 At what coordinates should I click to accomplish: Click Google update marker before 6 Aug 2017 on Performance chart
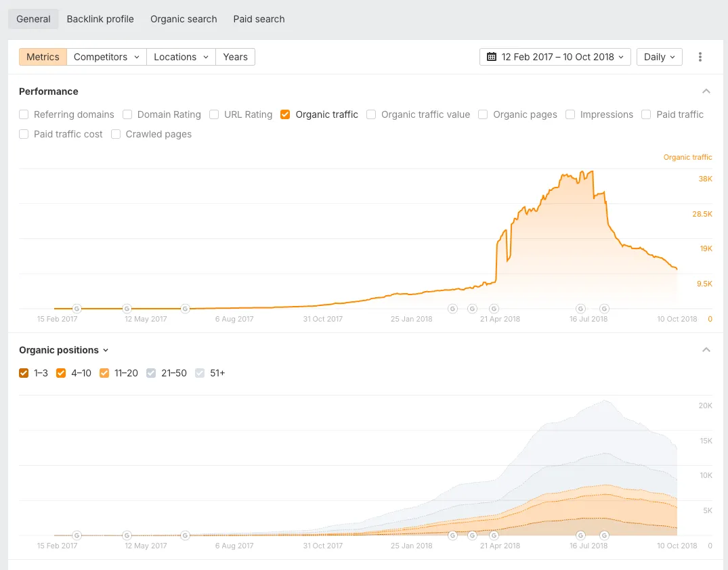click(186, 309)
